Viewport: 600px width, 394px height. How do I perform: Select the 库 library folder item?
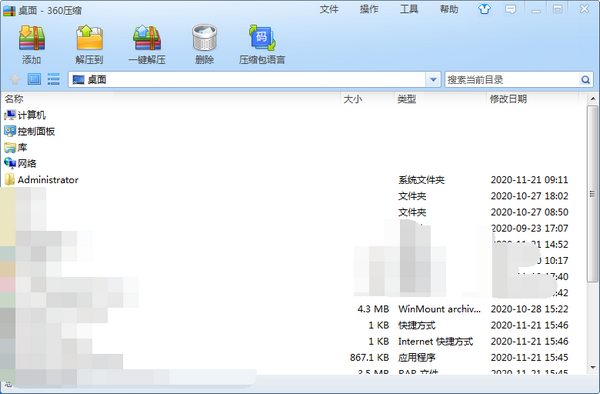pyautogui.click(x=16, y=148)
